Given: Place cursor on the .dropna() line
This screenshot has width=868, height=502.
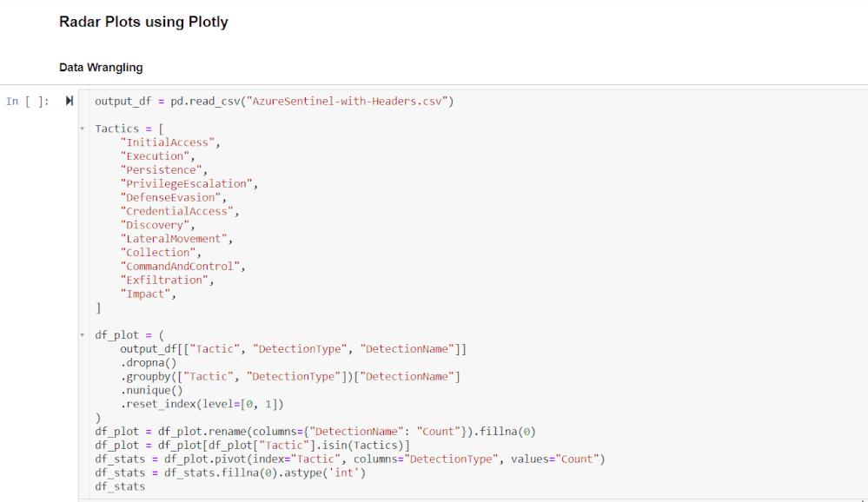Looking at the screenshot, I should pyautogui.click(x=149, y=363).
